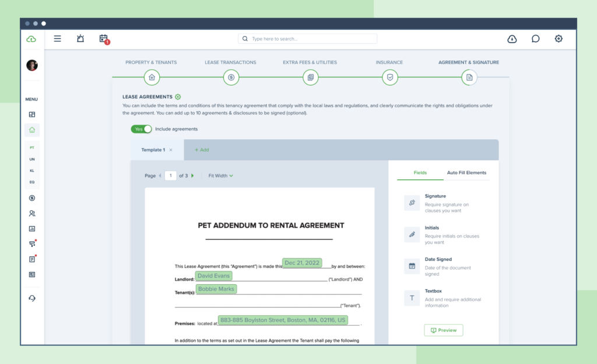Go to Extra Fees & Utilities step circle

click(311, 77)
